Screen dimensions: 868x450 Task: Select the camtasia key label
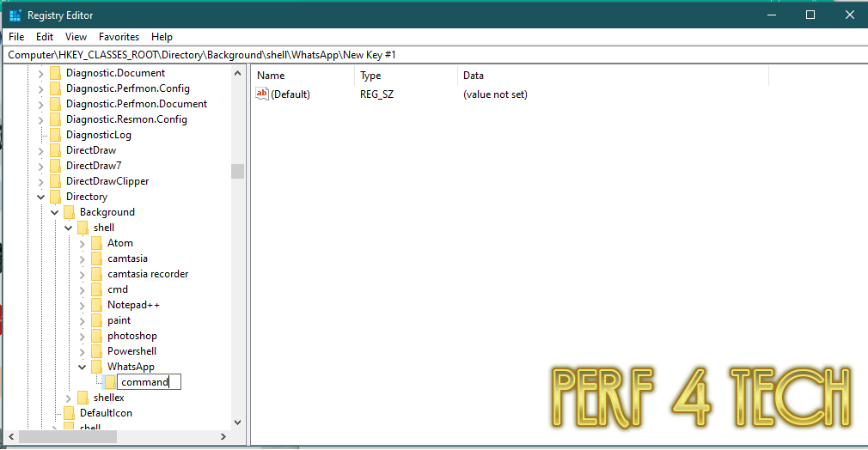tap(127, 259)
